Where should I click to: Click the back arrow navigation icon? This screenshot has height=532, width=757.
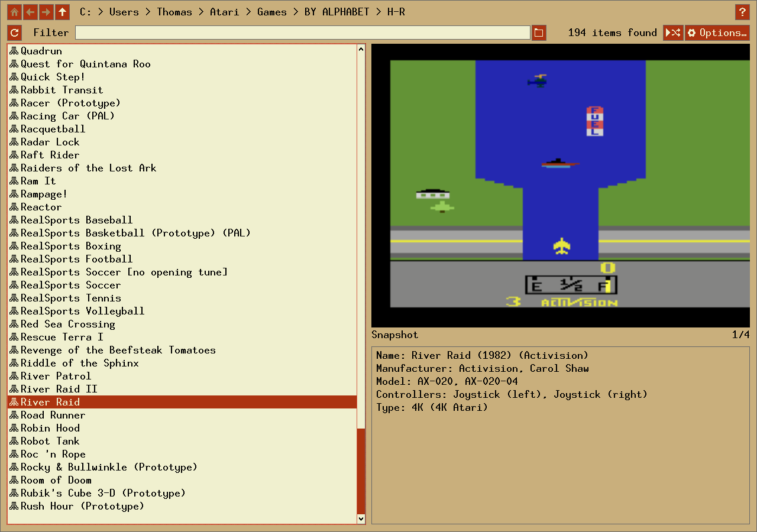[x=30, y=12]
